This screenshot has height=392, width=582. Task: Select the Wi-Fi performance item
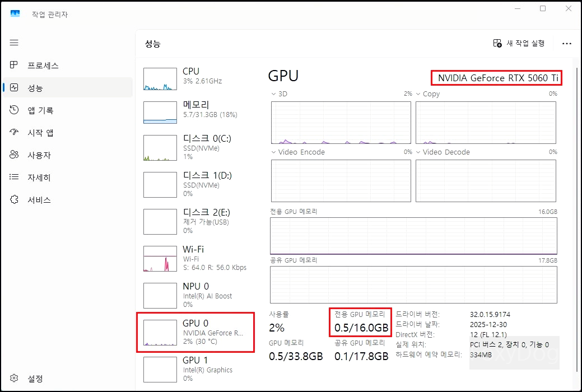point(195,258)
